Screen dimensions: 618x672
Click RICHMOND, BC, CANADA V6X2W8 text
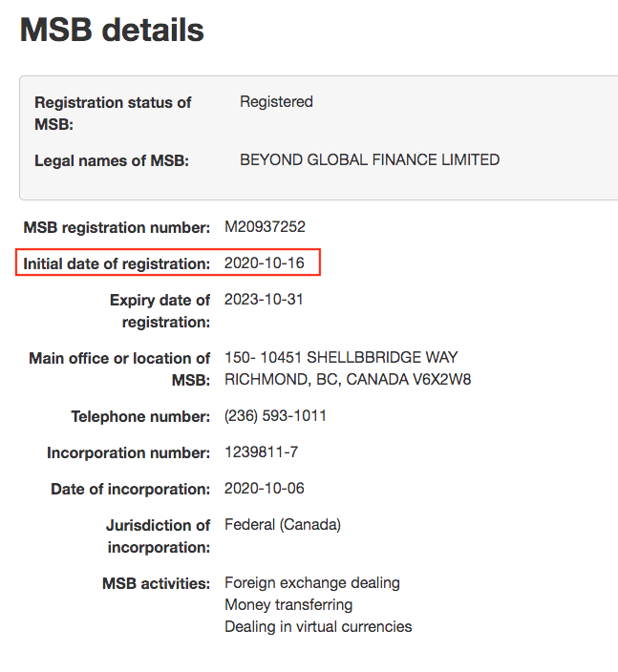[x=348, y=379]
